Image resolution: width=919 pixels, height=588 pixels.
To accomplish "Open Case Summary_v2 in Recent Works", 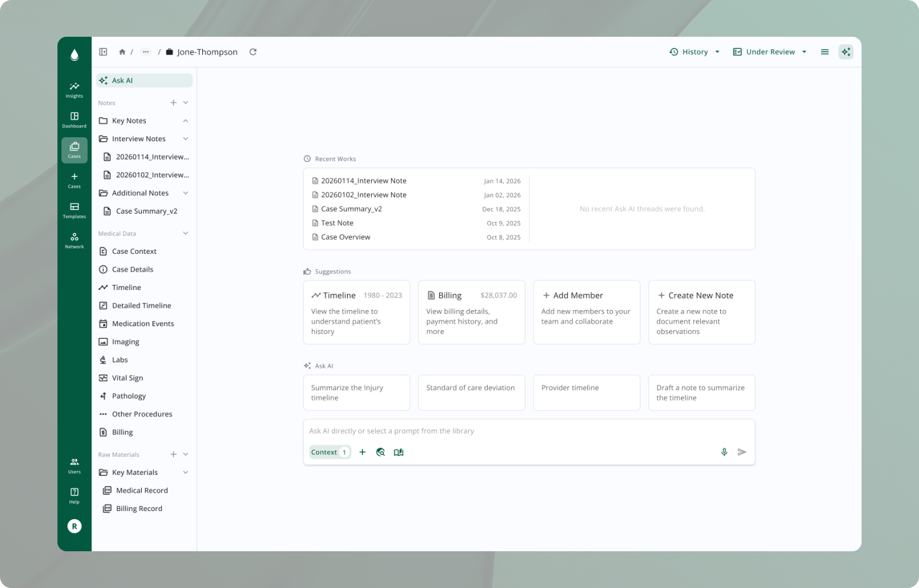I will 351,209.
